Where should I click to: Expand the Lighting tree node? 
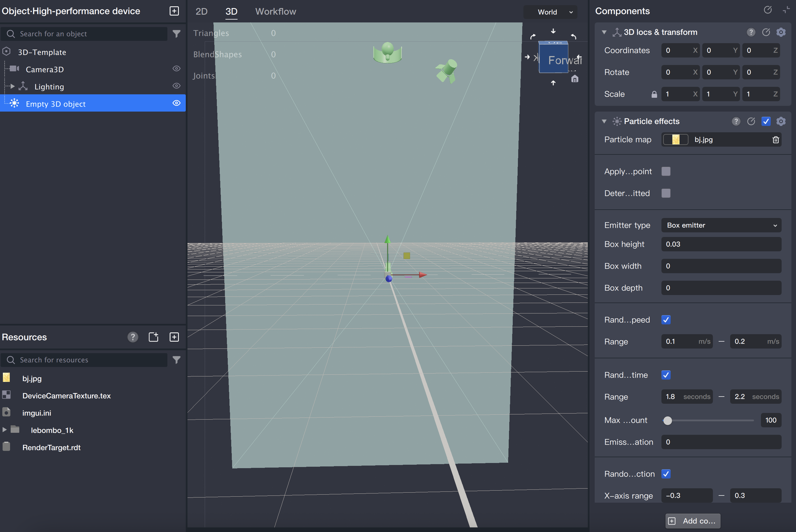point(13,86)
